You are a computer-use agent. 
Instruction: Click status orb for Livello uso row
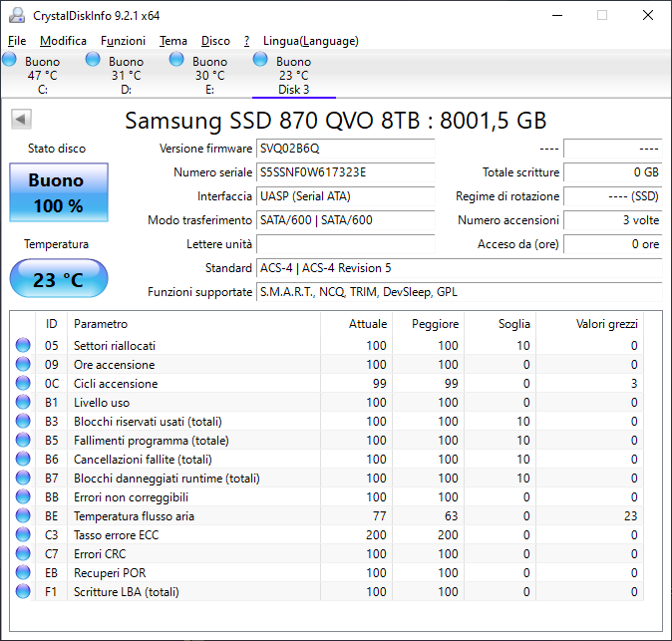pos(23,402)
